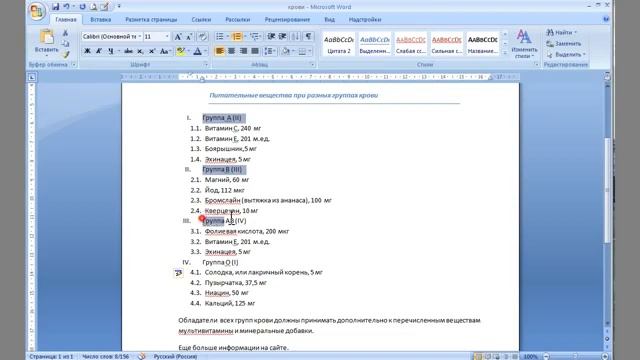Image resolution: width=640 pixels, height=360 pixels.
Task: Toggle strikethrough formatting
Action: click(x=128, y=51)
